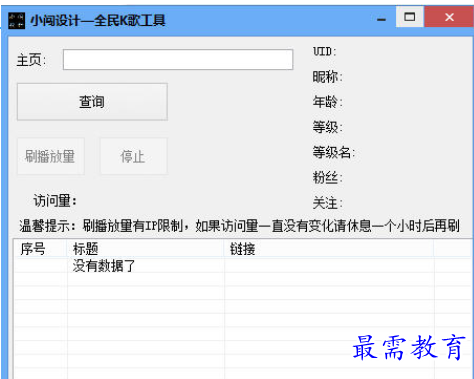Click the 序号 column header
474x379 pixels.
[x=40, y=249]
